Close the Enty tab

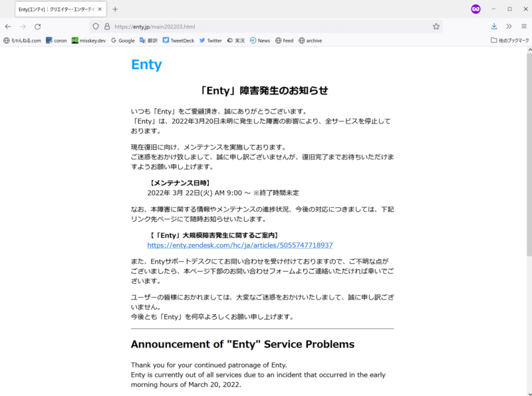100,9
